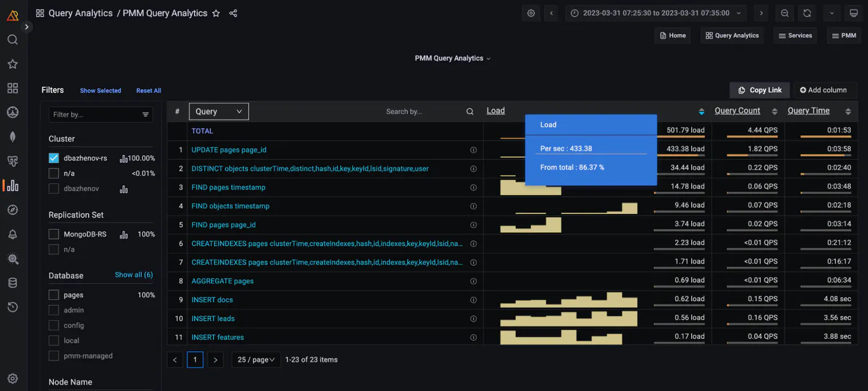Shift time range forward

coord(761,13)
